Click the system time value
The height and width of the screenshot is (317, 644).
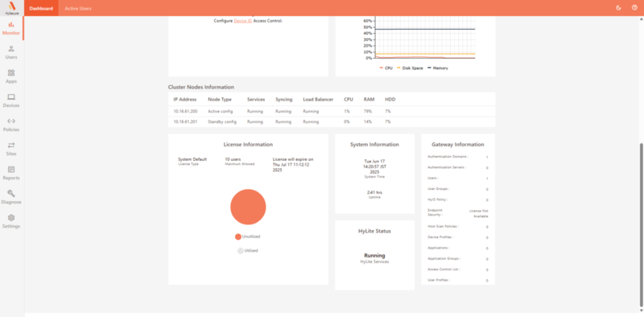(x=374, y=167)
